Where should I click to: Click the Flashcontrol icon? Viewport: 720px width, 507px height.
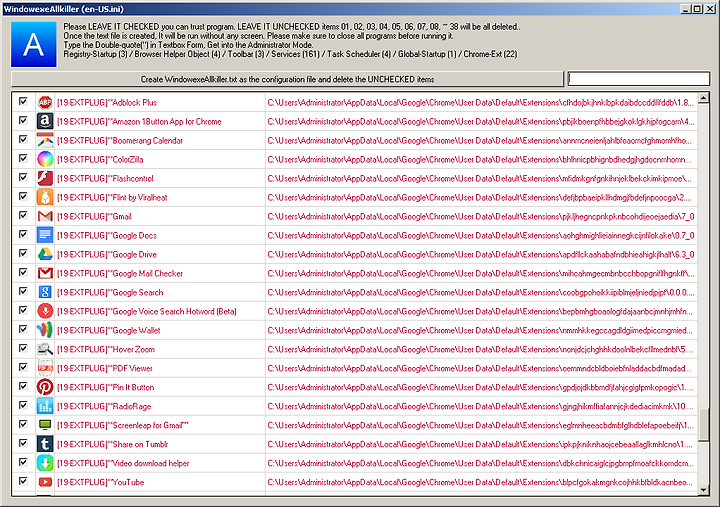click(45, 178)
